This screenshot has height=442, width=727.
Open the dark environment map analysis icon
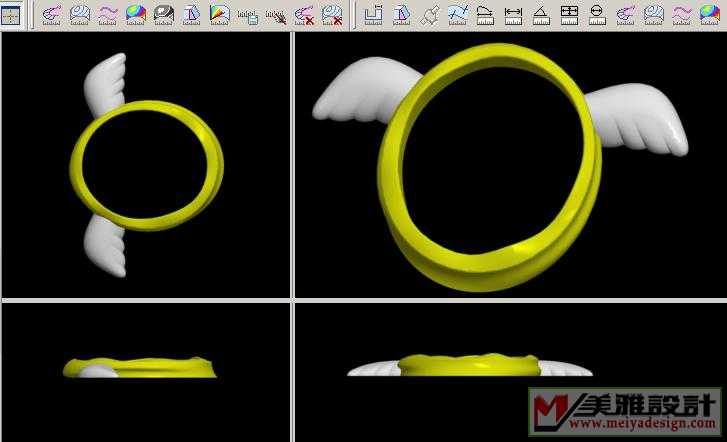164,15
